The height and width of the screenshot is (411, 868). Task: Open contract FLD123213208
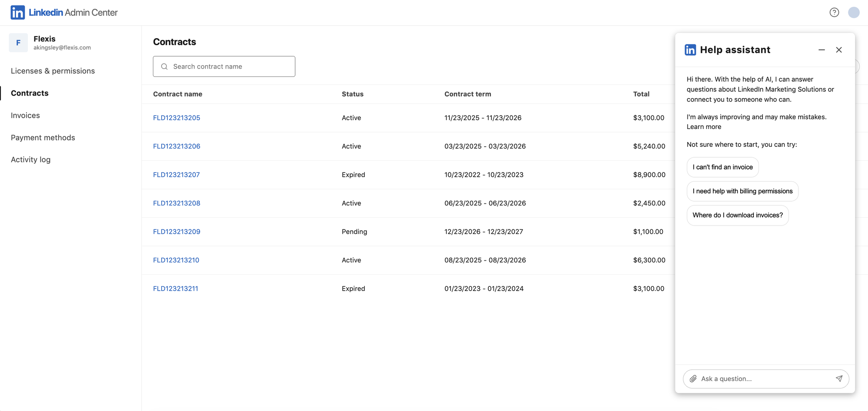(176, 203)
